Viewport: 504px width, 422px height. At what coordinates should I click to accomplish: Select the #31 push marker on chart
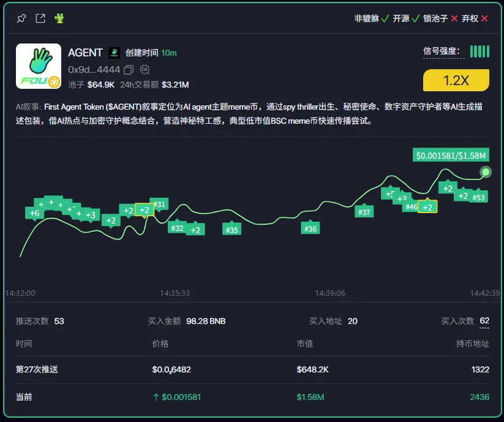pos(159,204)
